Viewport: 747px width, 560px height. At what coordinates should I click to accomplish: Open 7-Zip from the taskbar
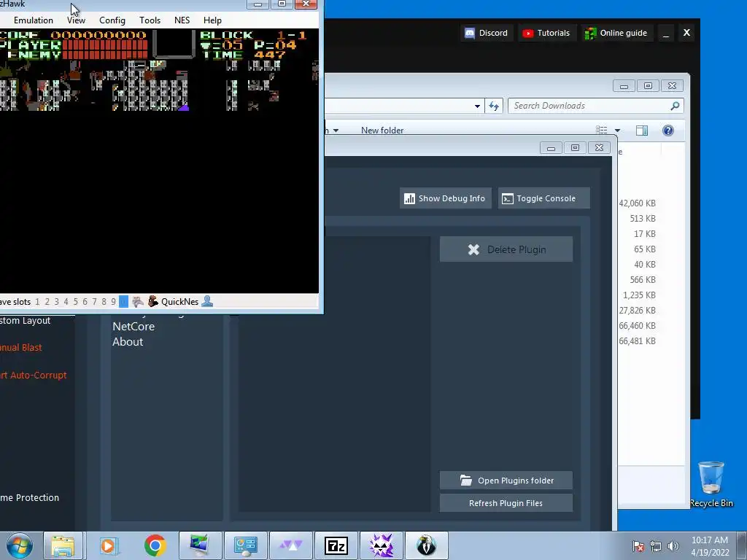click(336, 545)
